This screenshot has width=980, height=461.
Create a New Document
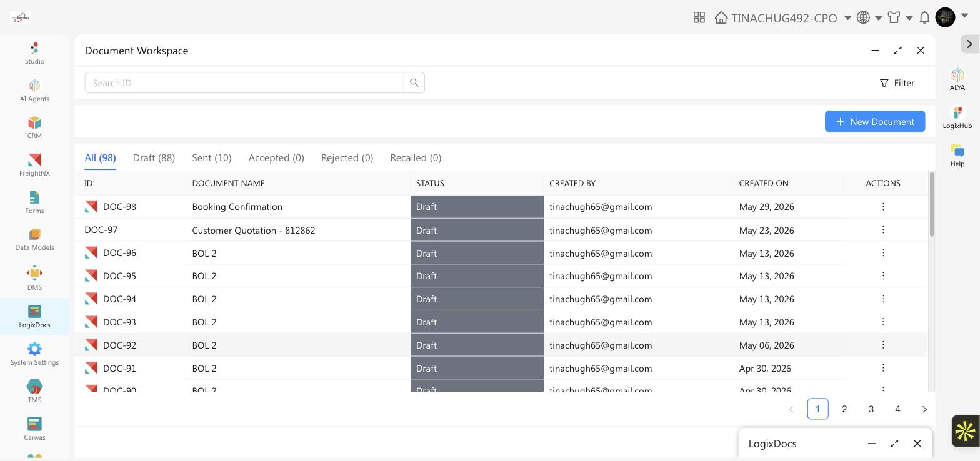(x=875, y=121)
